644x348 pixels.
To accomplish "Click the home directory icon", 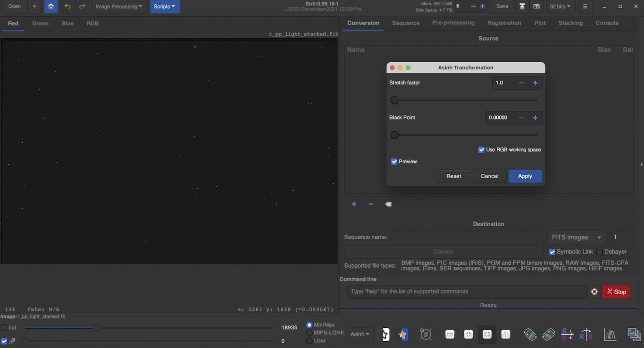I will (51, 6).
